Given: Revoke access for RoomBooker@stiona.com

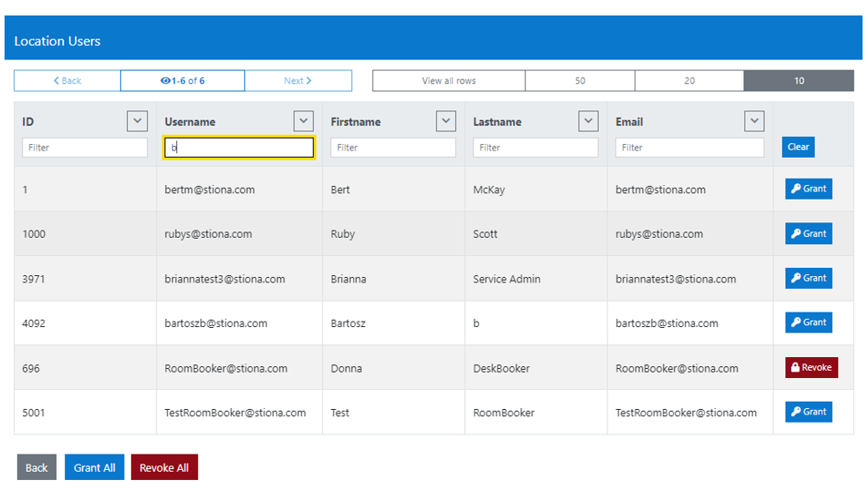Looking at the screenshot, I should [811, 368].
